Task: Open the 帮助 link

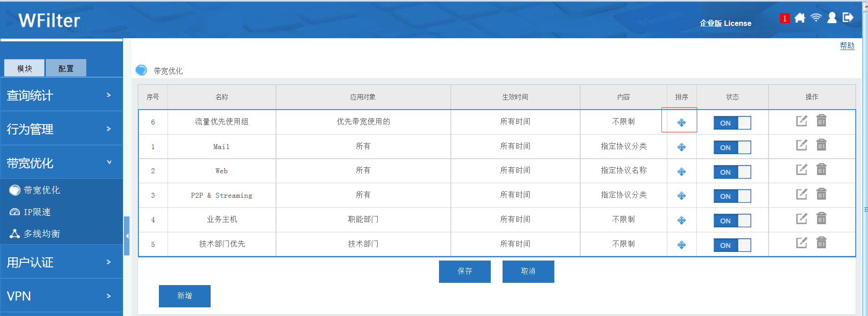Action: [x=847, y=45]
